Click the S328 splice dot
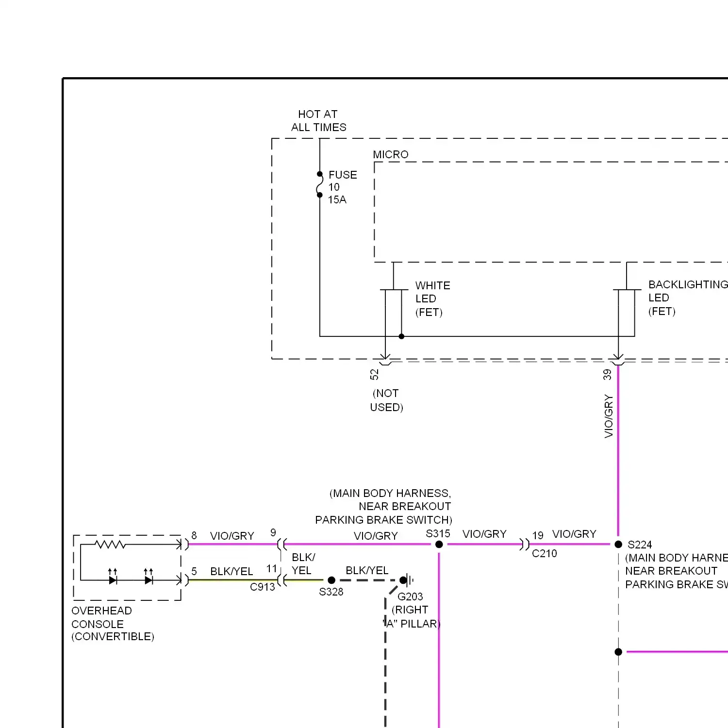This screenshot has height=728, width=728. [x=331, y=580]
